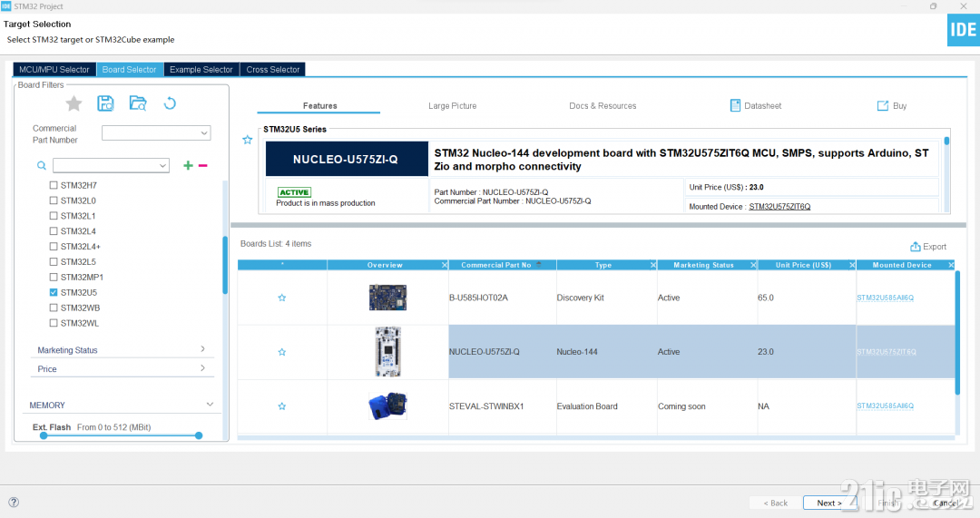Viewport: 980px width, 518px height.
Task: Load saved search folder icon
Action: [x=138, y=103]
